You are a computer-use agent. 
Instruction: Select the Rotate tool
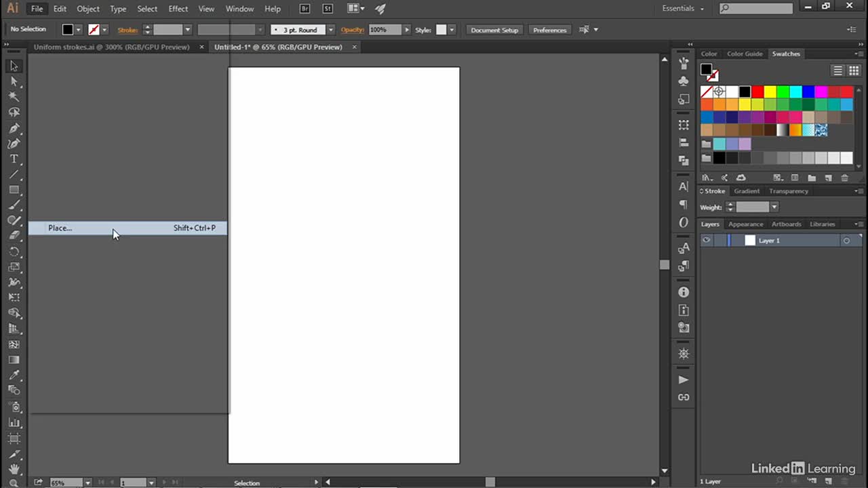point(14,251)
